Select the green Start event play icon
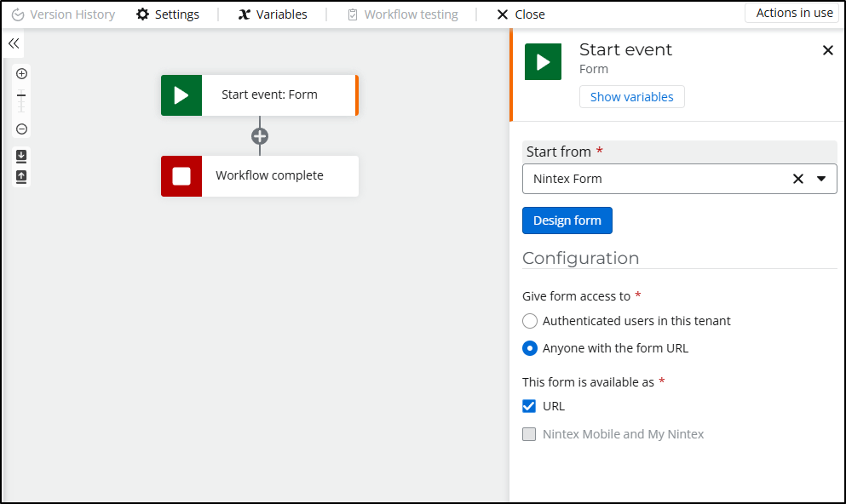This screenshot has height=504, width=846. tap(181, 95)
